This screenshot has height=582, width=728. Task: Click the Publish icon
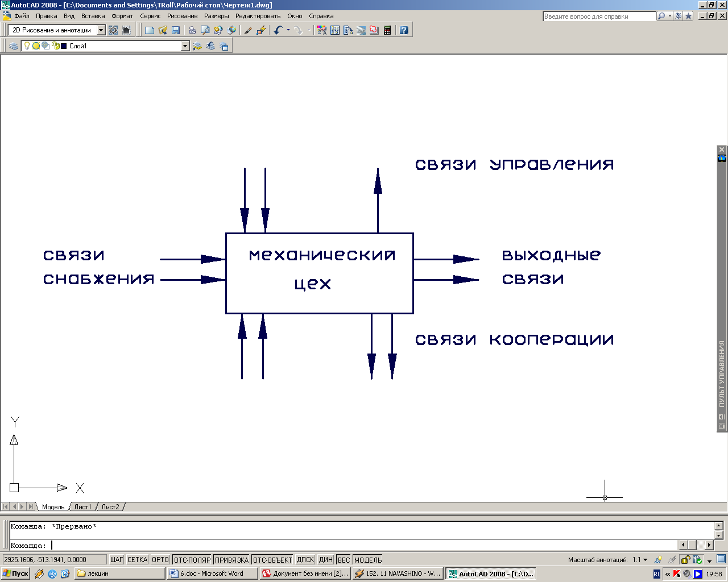point(218,30)
